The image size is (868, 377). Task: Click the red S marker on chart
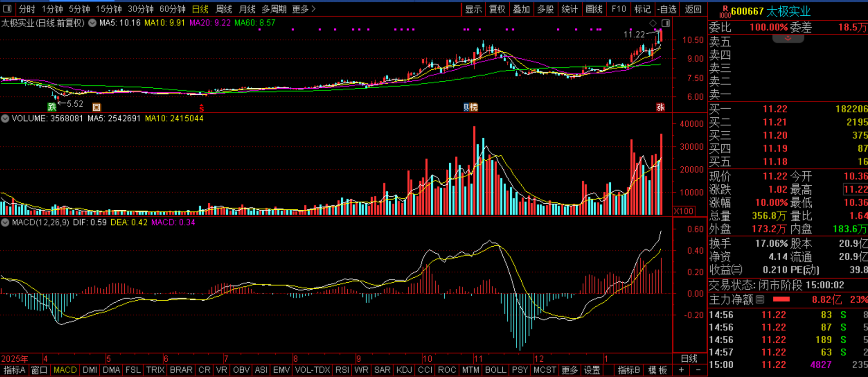[201, 108]
